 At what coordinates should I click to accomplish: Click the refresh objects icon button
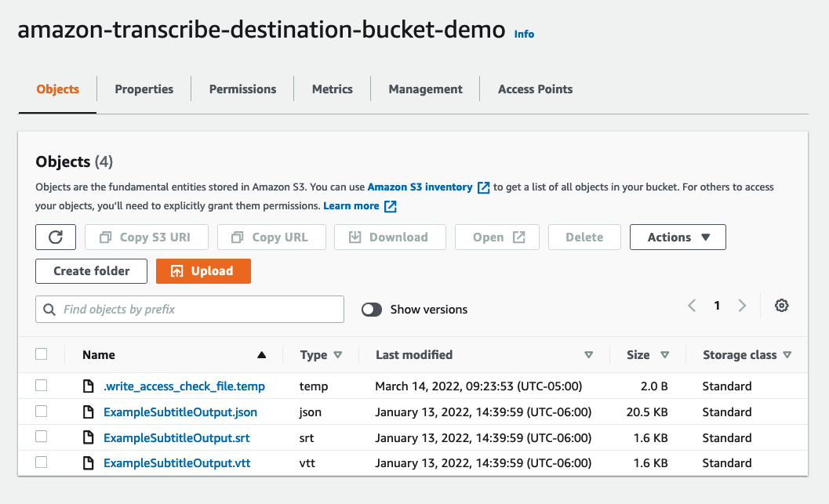pyautogui.click(x=56, y=237)
